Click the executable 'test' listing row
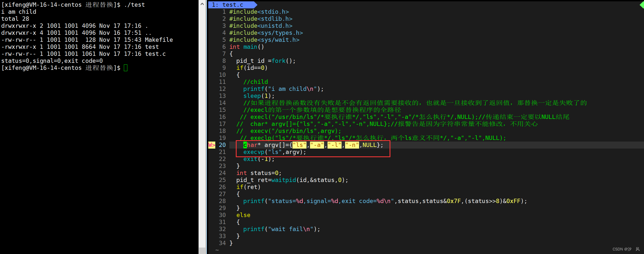 point(80,47)
